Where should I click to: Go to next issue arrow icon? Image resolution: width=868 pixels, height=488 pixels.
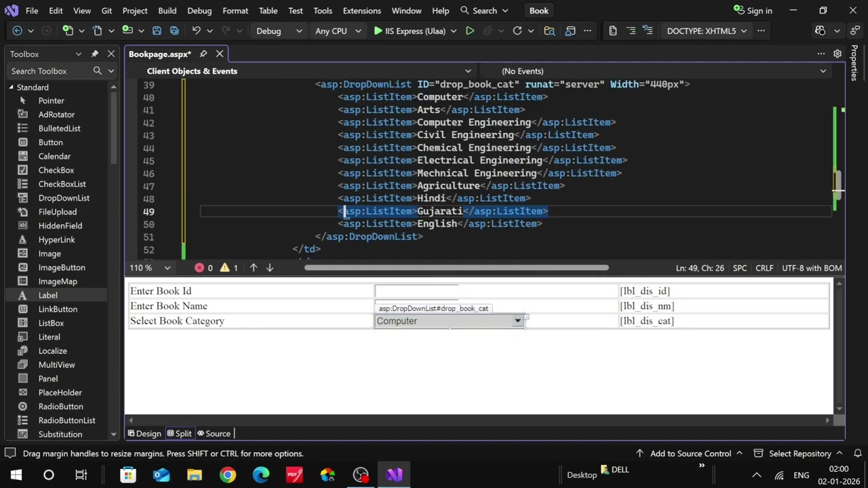270,268
